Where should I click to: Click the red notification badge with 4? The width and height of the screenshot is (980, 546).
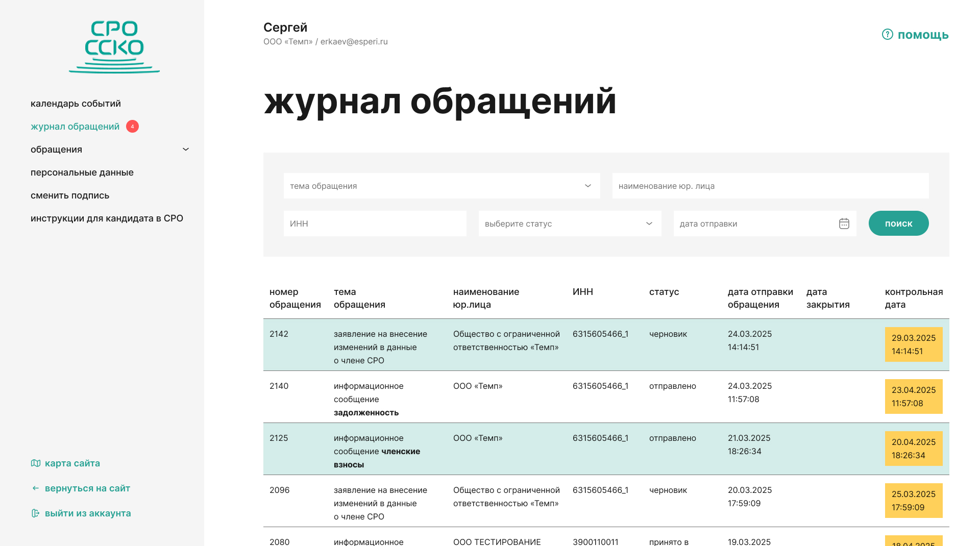132,127
